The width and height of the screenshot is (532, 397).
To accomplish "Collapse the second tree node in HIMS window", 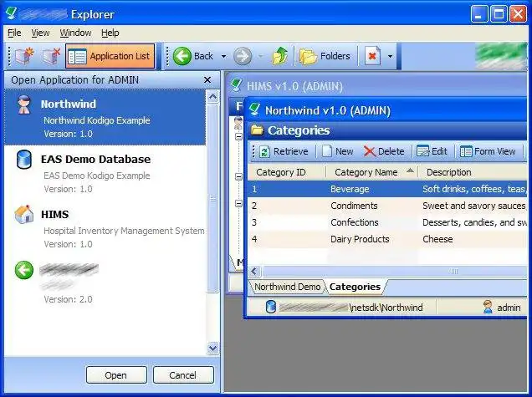I will [239, 176].
